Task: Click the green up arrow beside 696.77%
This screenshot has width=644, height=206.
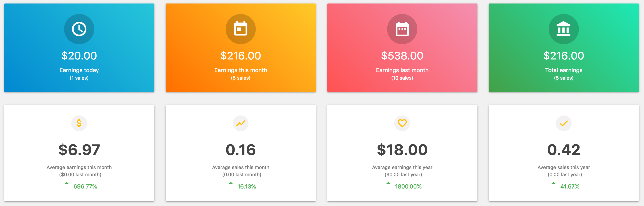Action: tap(66, 183)
